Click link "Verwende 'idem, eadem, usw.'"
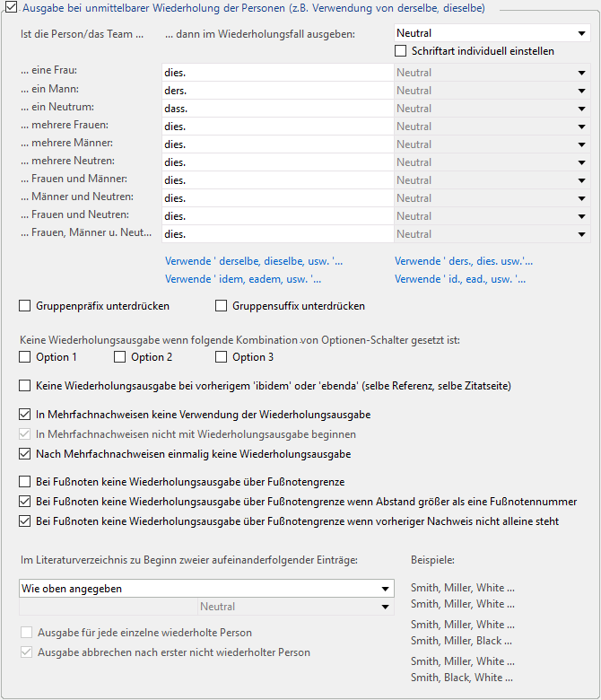 pos(243,279)
